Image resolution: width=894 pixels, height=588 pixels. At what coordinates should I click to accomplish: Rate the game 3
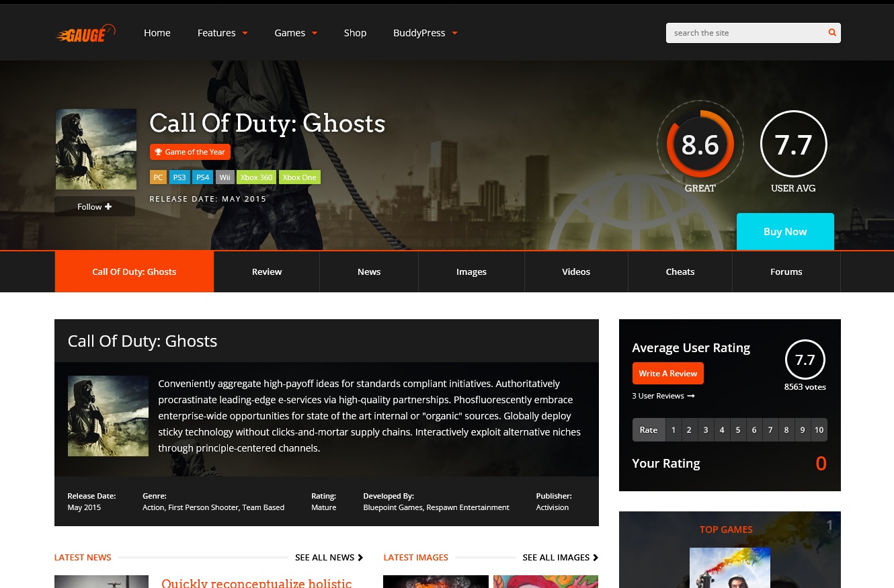click(706, 430)
